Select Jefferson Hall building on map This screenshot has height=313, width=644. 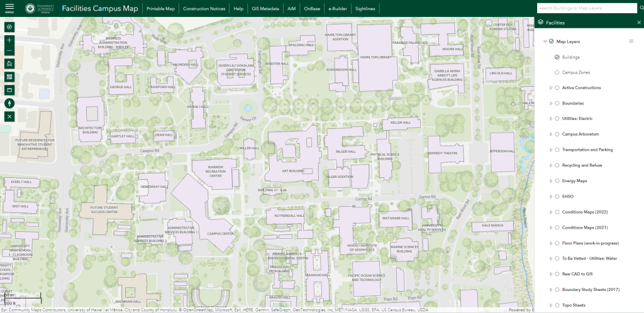(502, 151)
